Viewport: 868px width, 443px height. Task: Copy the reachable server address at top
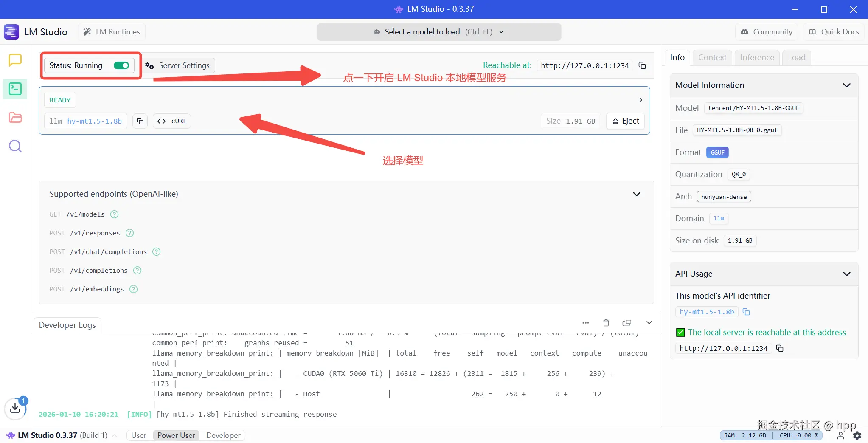(x=642, y=65)
